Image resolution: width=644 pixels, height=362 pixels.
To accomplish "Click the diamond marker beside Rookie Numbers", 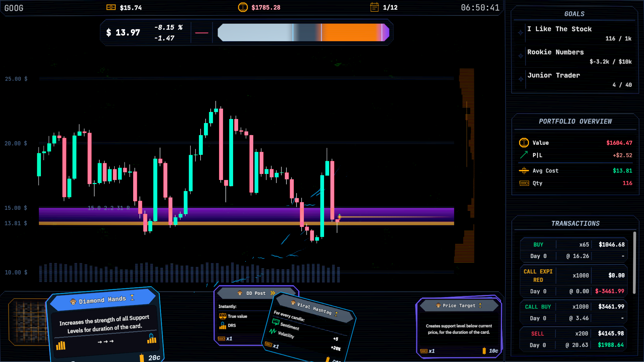I will click(521, 56).
